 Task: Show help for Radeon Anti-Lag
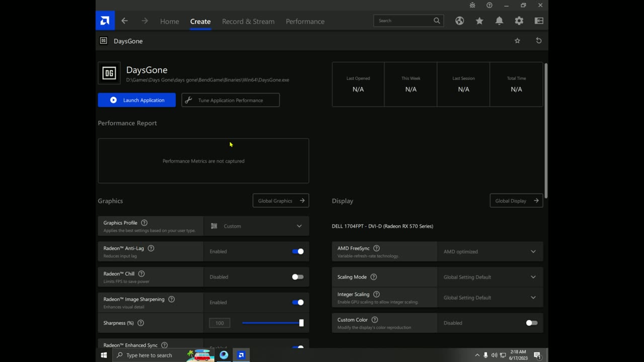click(151, 248)
